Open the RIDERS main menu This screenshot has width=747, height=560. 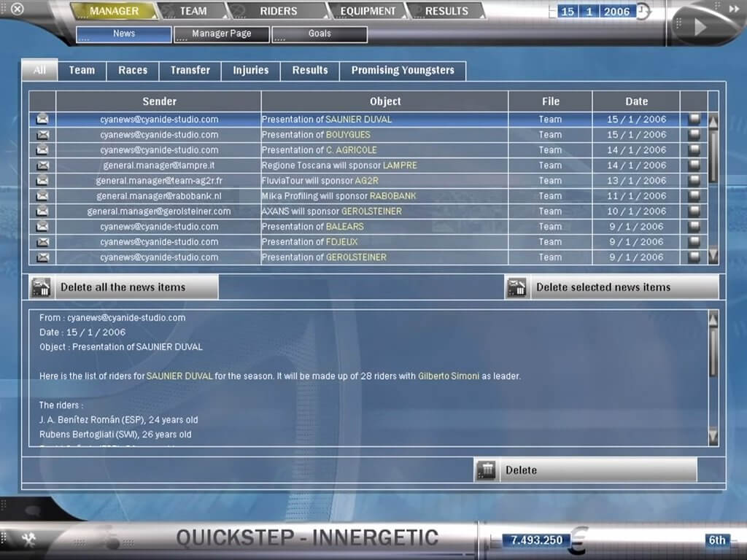pos(278,11)
